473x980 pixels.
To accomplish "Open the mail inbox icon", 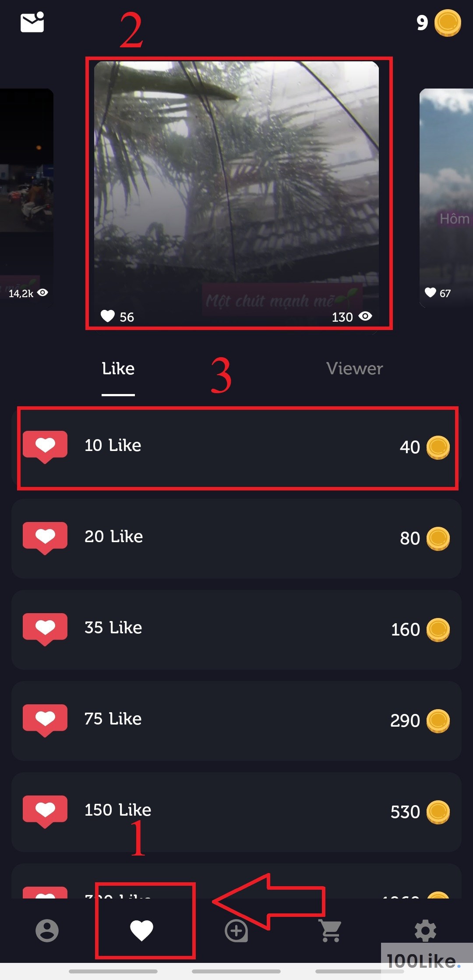I will coord(32,22).
